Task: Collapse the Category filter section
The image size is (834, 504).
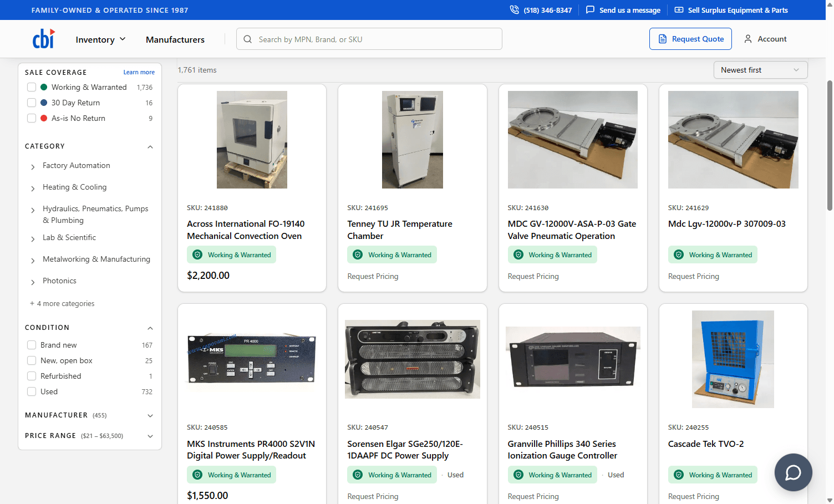Action: click(150, 146)
